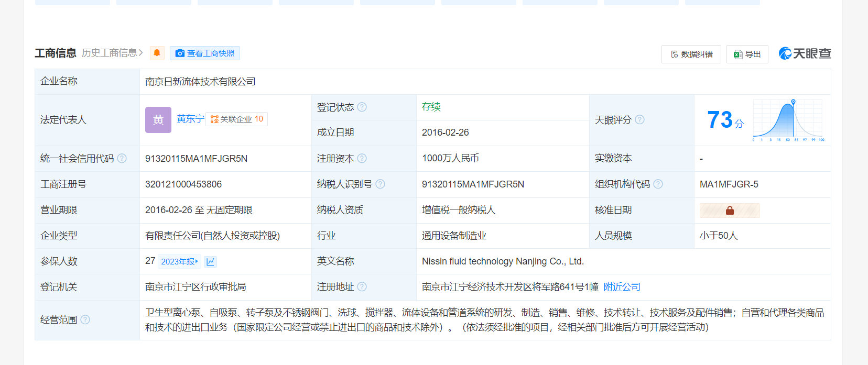Select 2016-02-26 至 无固定期限 business term
This screenshot has height=365, width=868.
tap(199, 210)
